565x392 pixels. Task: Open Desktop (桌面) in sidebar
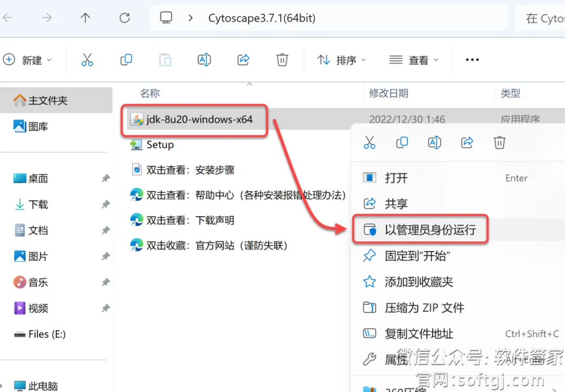click(x=38, y=178)
